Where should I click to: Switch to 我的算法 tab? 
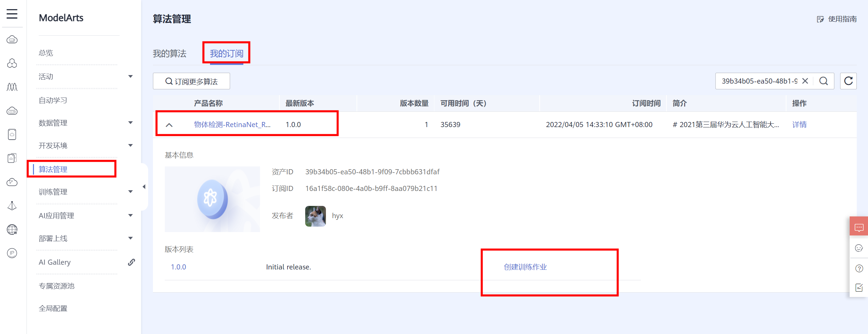170,54
